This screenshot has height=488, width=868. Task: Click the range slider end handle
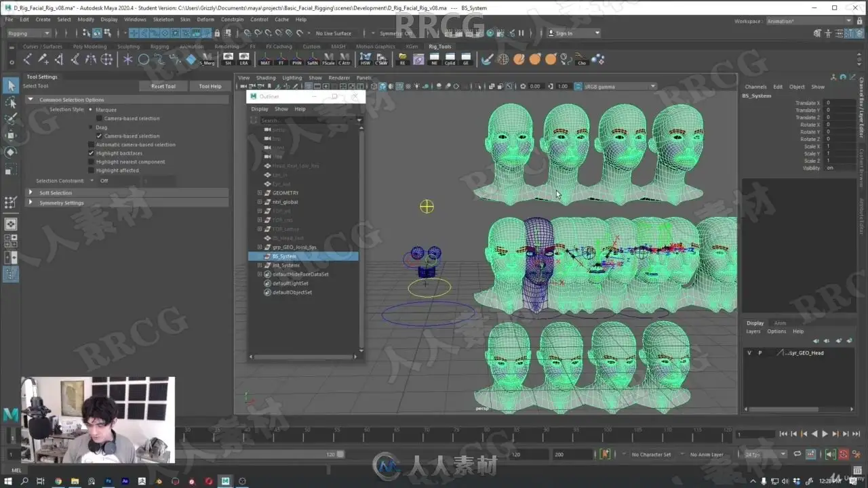click(340, 454)
